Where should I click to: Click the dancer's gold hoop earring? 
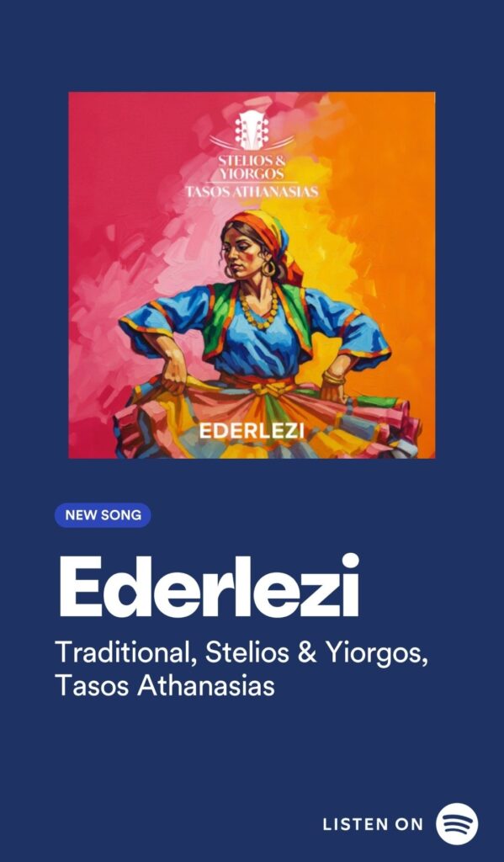(x=269, y=268)
